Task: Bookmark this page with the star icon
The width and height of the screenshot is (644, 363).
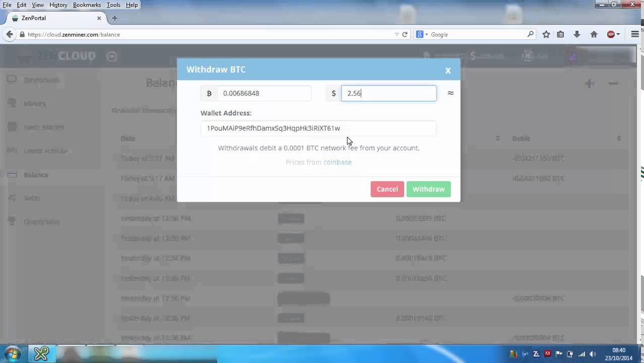Action: tap(546, 34)
